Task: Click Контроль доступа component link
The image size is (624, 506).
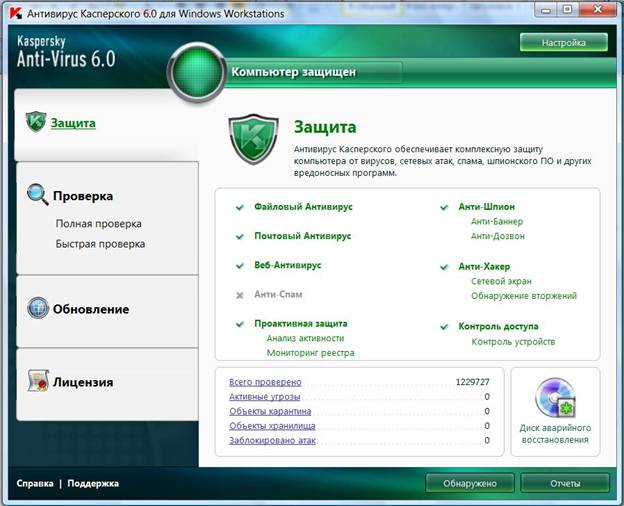Action: (x=498, y=326)
